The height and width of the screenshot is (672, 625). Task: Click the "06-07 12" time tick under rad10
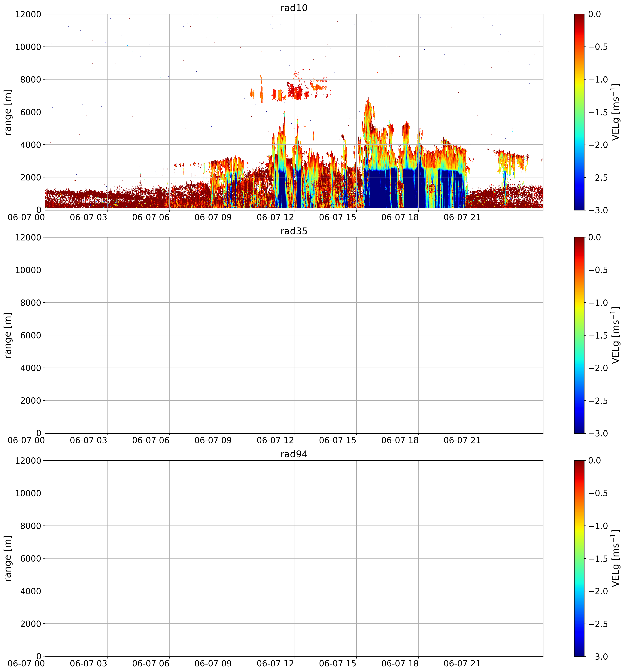tap(275, 217)
